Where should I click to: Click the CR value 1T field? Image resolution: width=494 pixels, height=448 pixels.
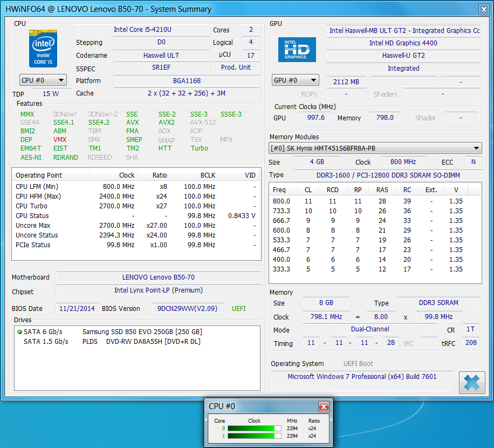click(471, 329)
